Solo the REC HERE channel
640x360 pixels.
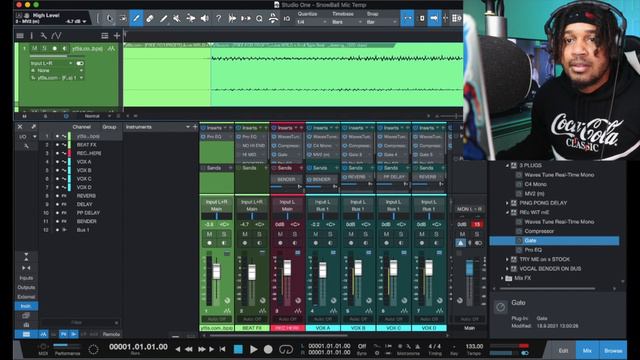click(x=295, y=234)
